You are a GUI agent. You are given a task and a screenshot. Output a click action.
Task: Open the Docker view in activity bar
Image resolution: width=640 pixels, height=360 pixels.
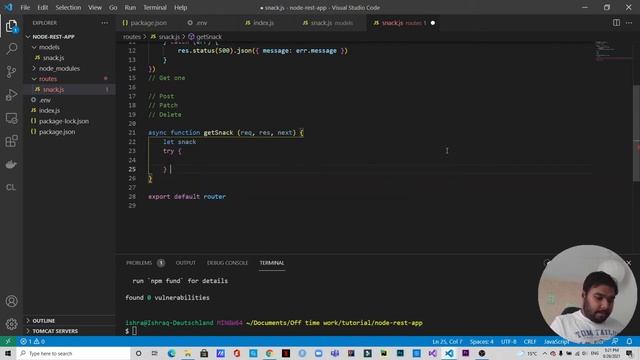[11, 164]
